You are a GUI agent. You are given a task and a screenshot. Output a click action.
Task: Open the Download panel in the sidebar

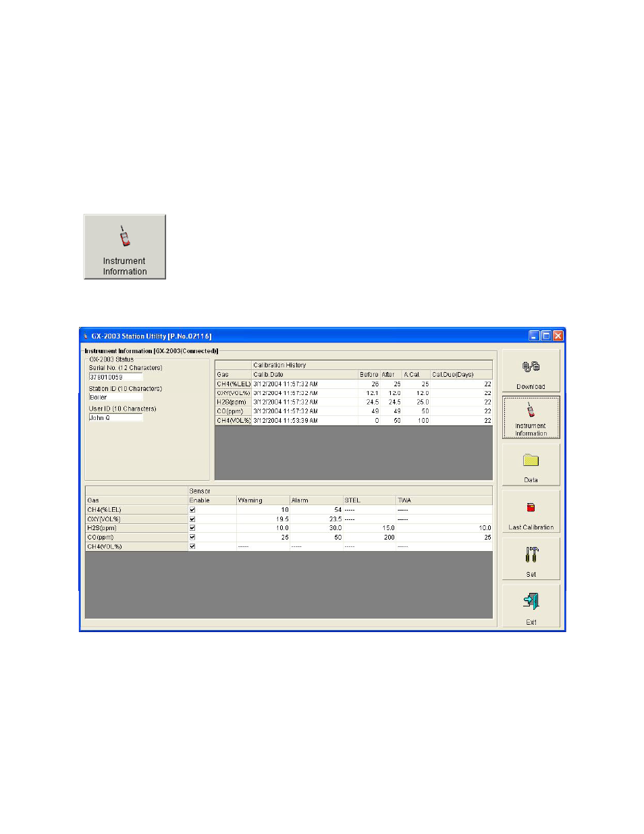pos(531,371)
